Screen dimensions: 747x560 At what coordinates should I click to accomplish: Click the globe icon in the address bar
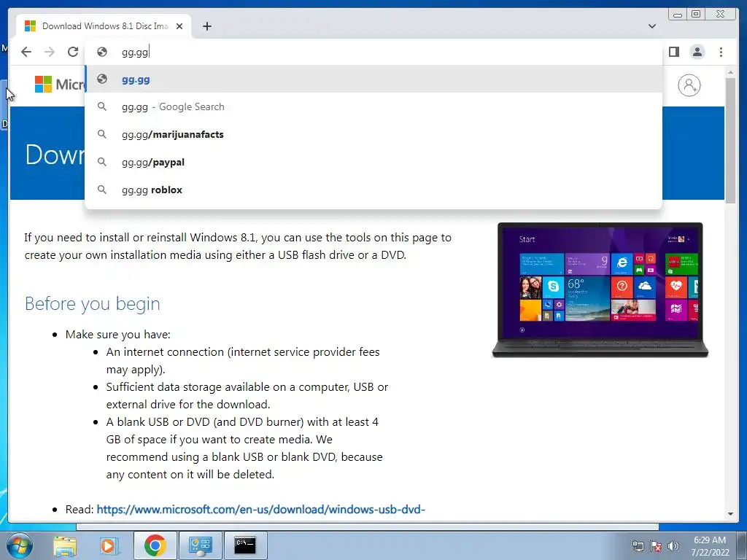(102, 52)
